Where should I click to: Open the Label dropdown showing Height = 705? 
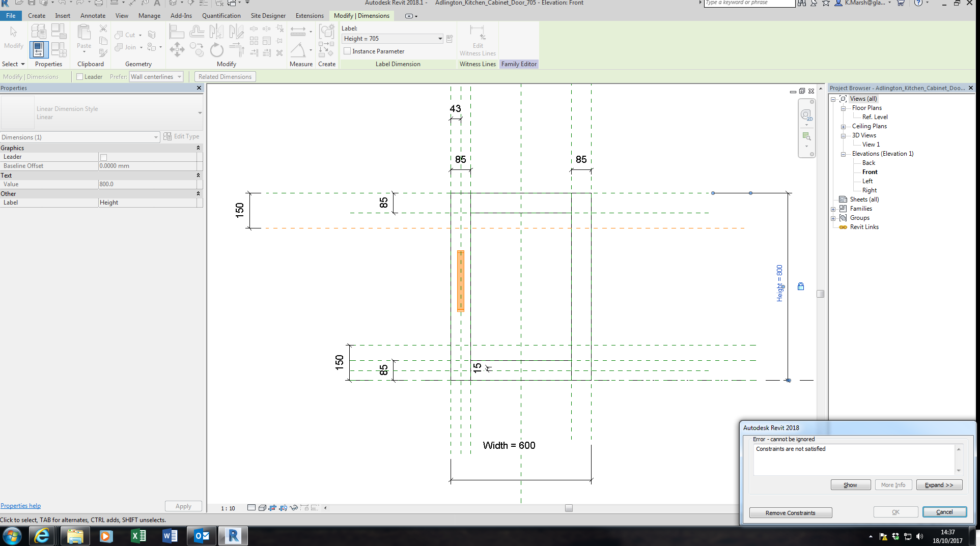[440, 38]
